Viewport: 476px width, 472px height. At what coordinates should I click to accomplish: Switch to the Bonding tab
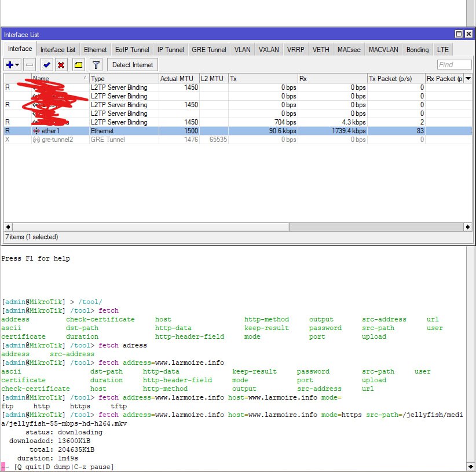(x=418, y=50)
